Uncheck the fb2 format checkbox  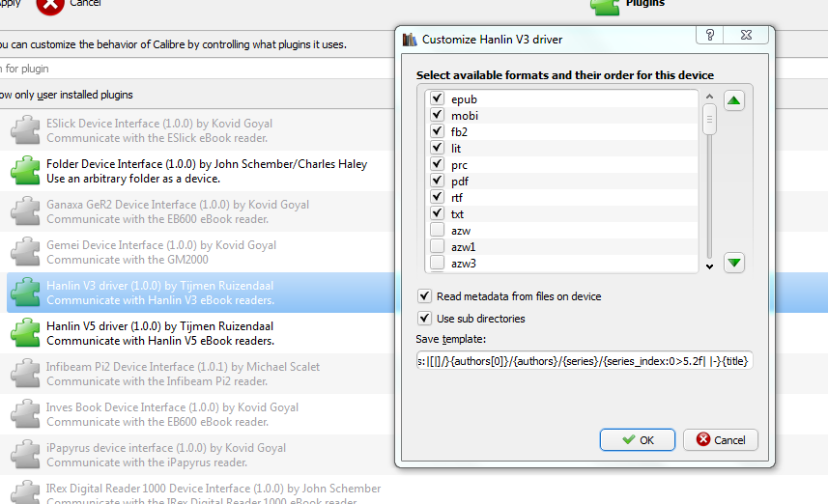(437, 131)
